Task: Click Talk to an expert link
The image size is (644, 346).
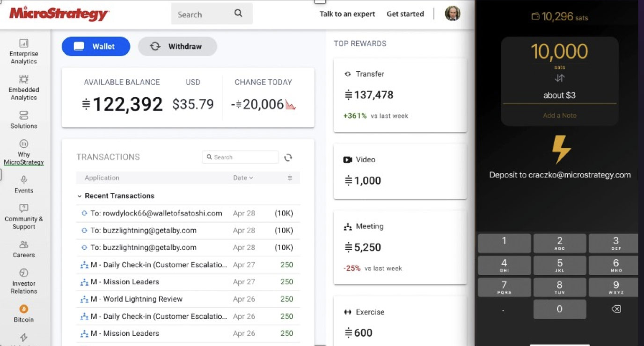Action: tap(347, 14)
